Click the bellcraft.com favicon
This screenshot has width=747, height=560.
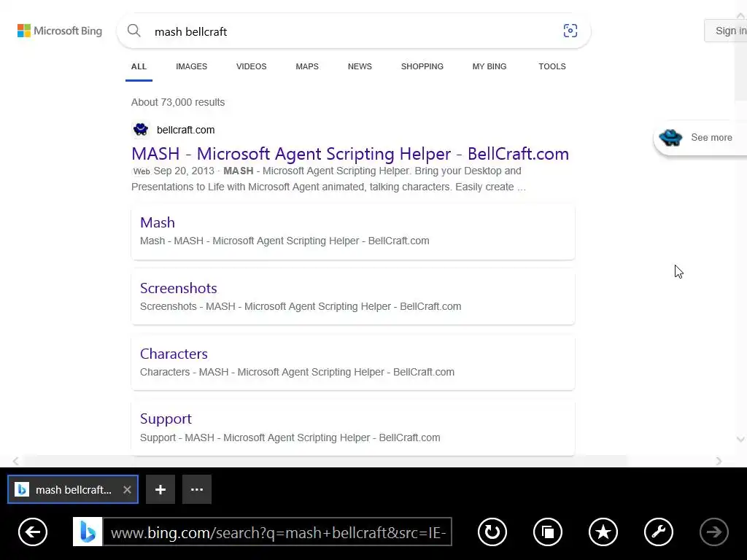coord(141,130)
